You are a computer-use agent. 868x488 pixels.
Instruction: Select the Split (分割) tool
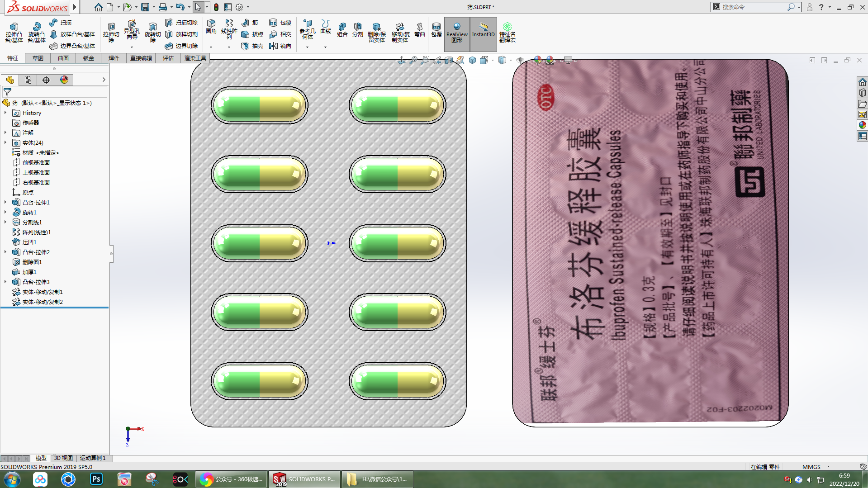[357, 29]
